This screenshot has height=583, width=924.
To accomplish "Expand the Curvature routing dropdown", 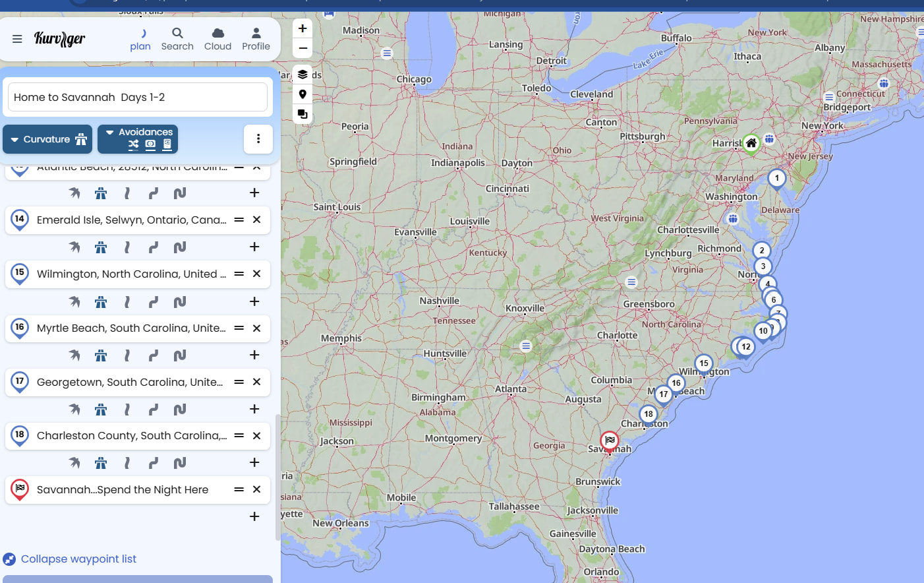I will (49, 139).
